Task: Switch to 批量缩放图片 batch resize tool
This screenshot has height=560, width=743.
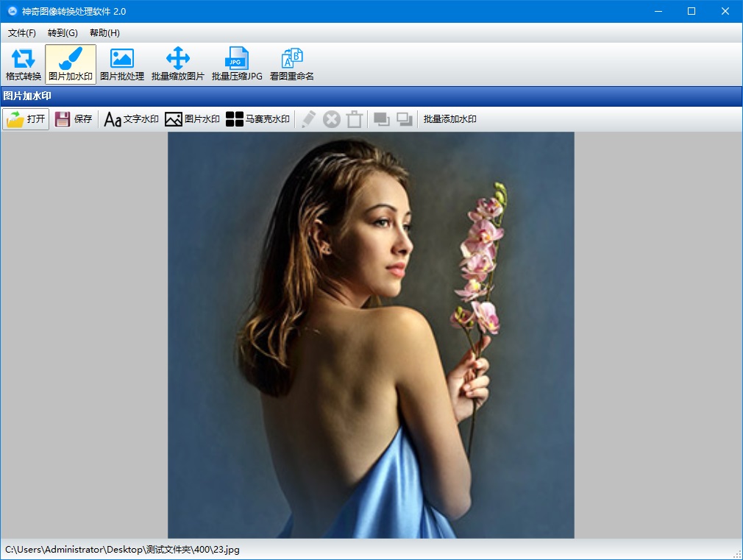Action: [x=177, y=64]
